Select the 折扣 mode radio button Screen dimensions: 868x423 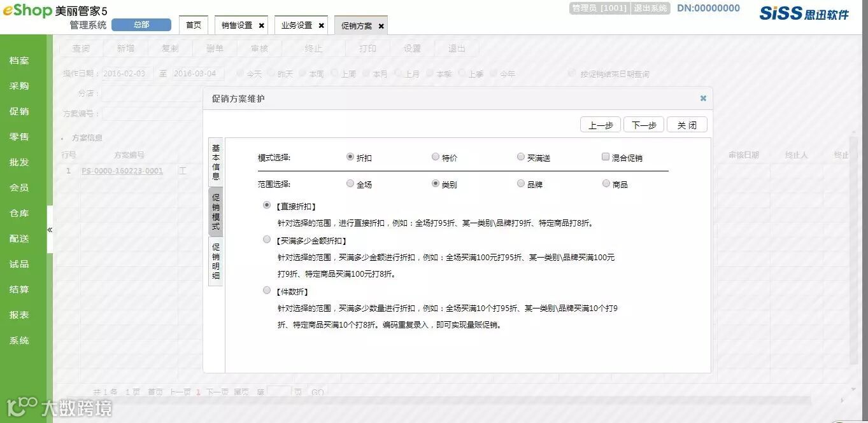click(350, 156)
